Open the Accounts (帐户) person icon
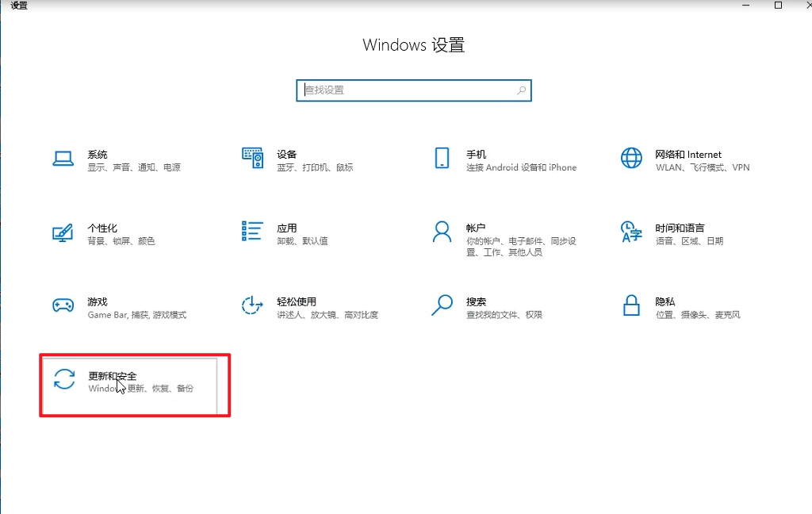 click(442, 232)
